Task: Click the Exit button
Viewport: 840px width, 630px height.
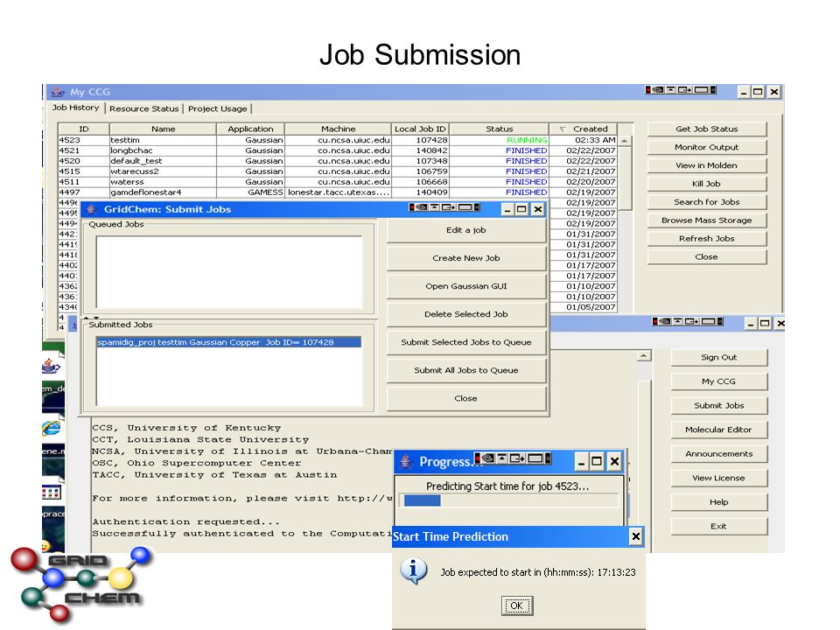Action: point(719,526)
